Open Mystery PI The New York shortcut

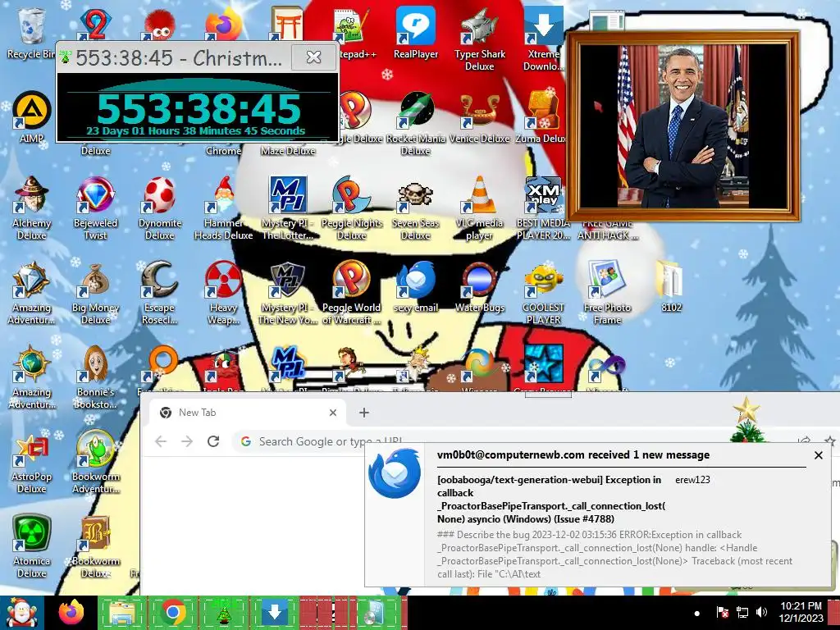point(288,293)
